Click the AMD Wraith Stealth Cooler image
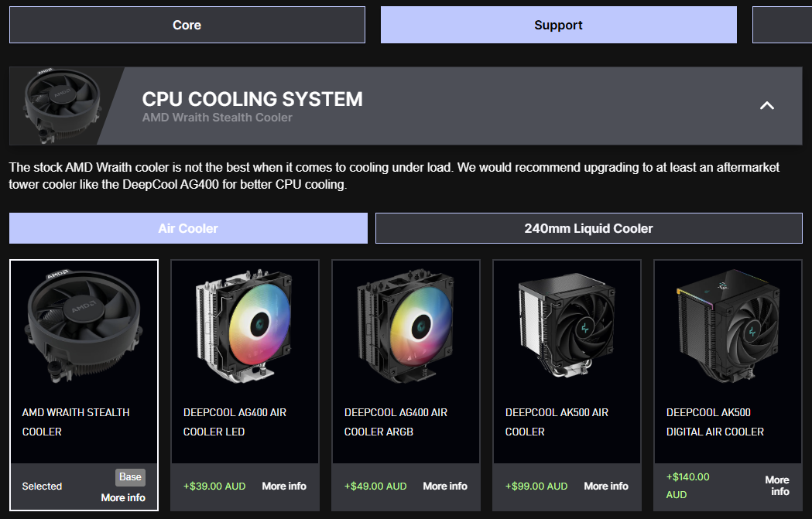812x519 pixels. [x=84, y=326]
